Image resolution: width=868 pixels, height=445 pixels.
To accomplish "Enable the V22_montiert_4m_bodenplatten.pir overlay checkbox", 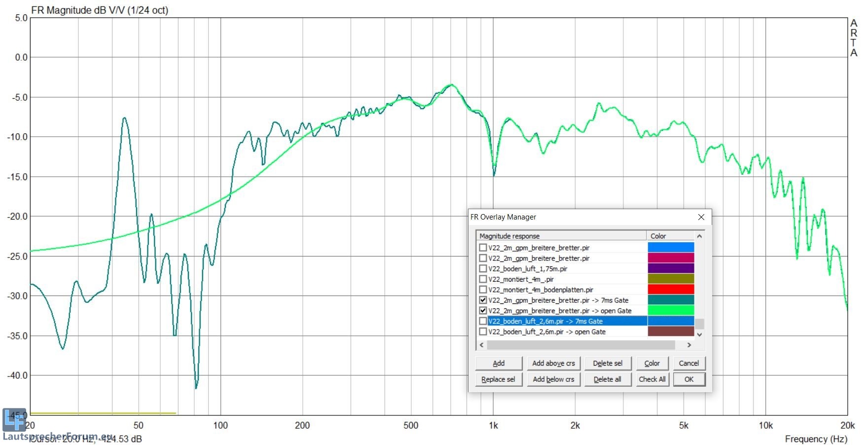I will 483,290.
